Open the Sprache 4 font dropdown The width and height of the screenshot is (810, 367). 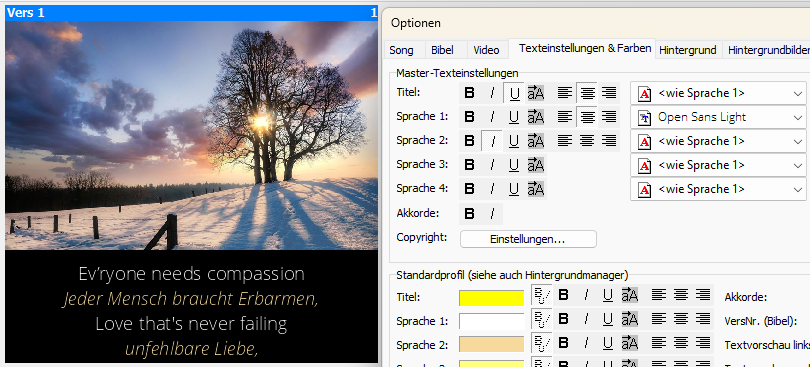click(x=719, y=189)
